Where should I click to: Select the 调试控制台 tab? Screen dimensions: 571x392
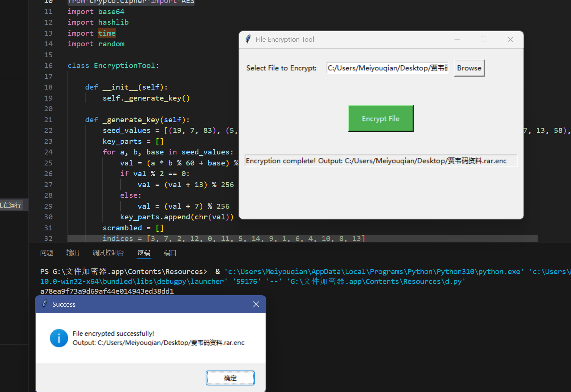click(x=108, y=253)
